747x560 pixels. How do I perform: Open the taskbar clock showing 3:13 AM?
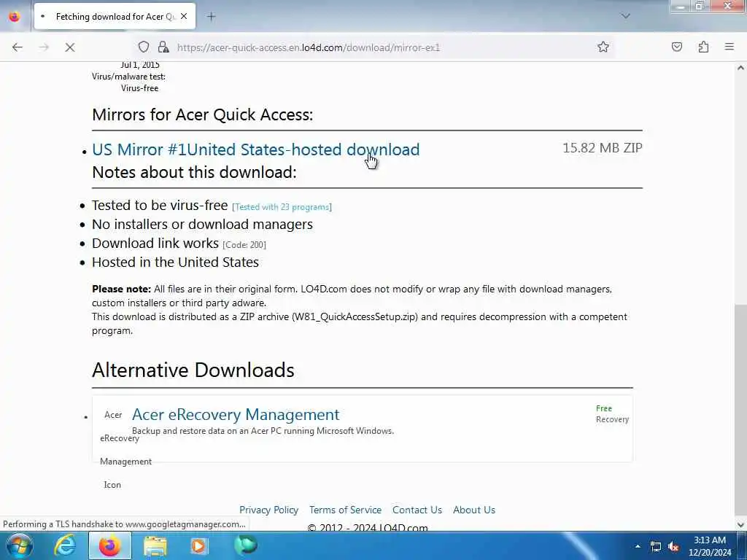pos(710,546)
